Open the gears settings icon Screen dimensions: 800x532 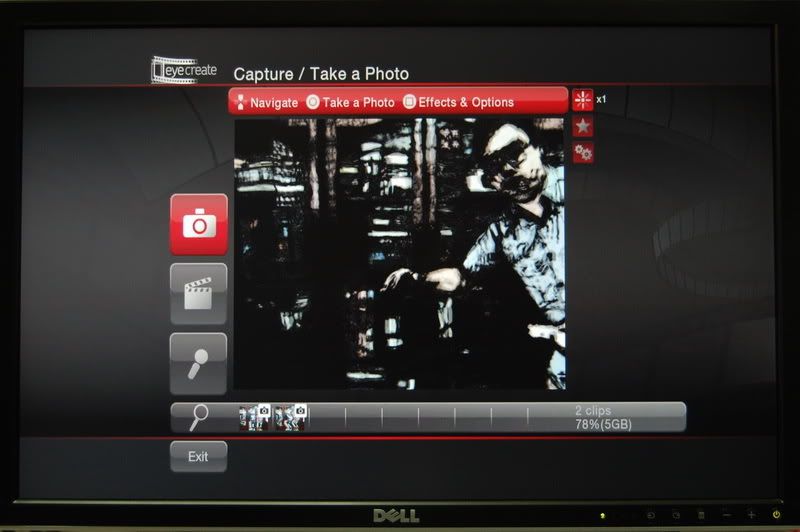(x=583, y=153)
